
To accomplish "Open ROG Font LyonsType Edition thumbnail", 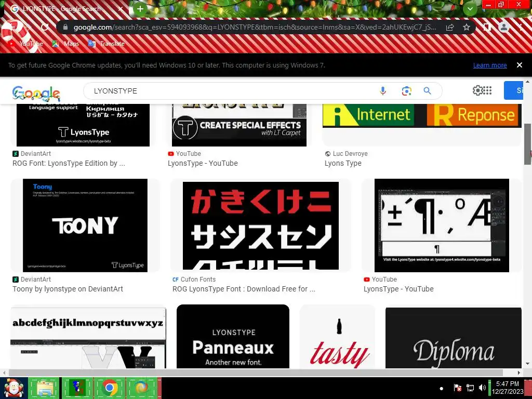I will click(83, 125).
